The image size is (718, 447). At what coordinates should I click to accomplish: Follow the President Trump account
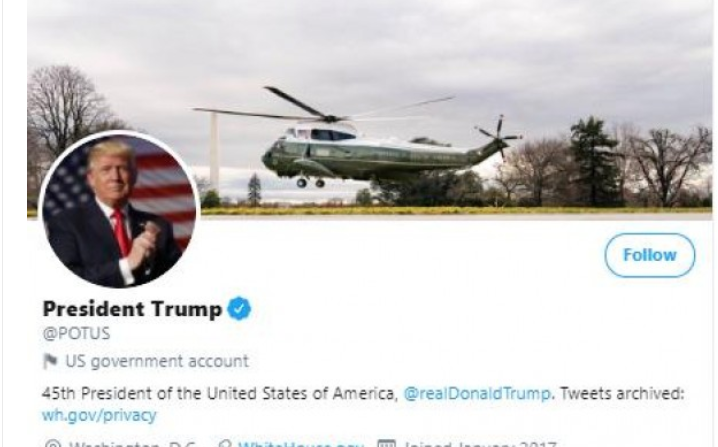tap(649, 255)
